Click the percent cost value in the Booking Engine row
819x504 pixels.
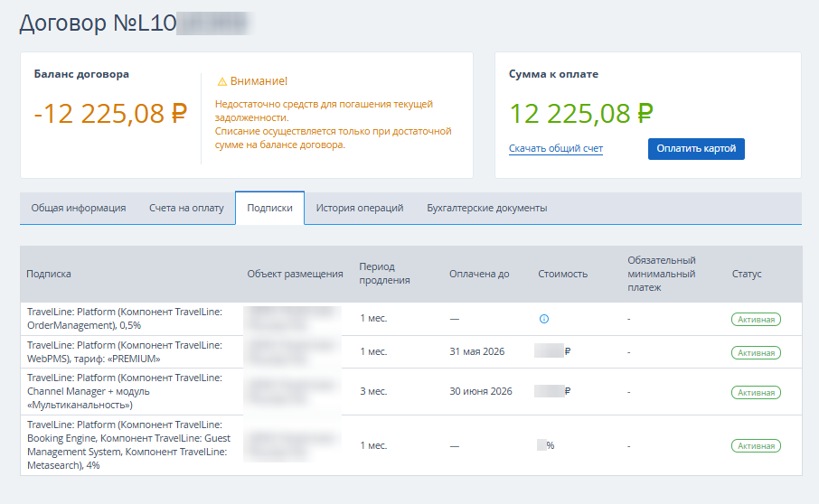546,445
